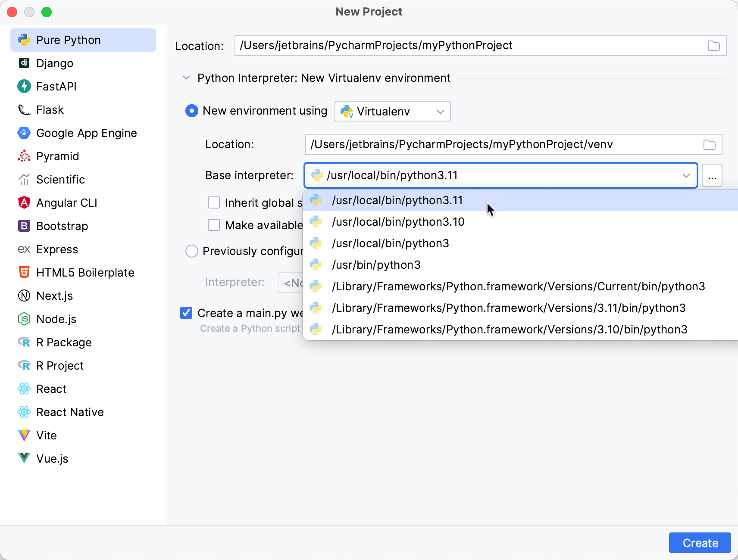The image size is (738, 560).
Task: Open the Virtualenv environment type dropdown
Action: [x=393, y=111]
